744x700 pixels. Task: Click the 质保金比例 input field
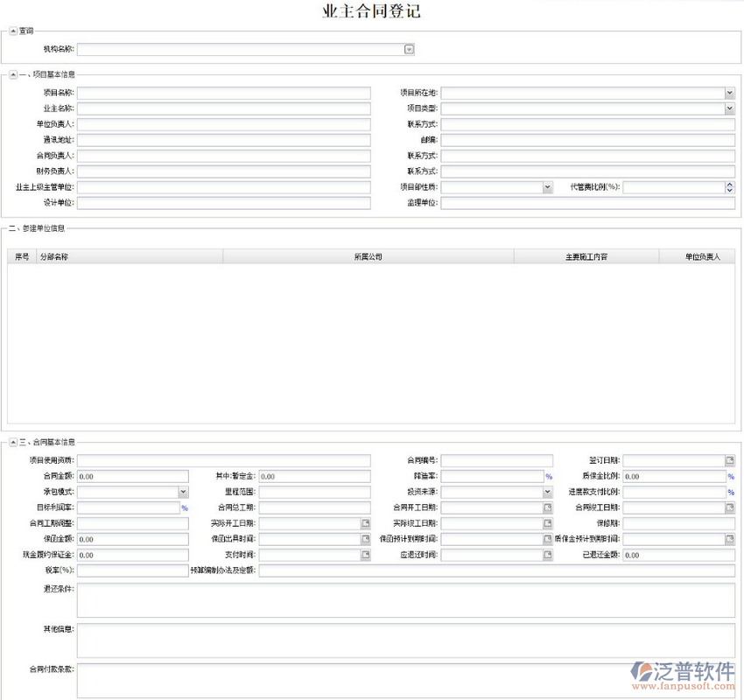(x=675, y=476)
